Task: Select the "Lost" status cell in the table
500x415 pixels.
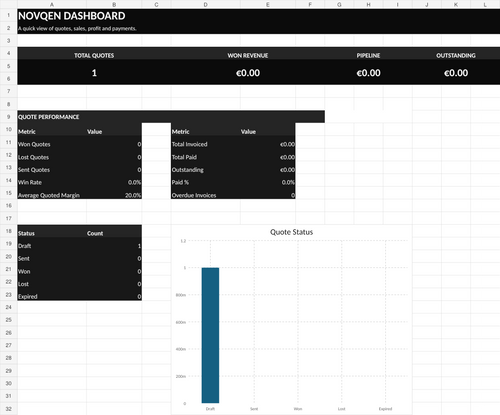Action: coord(23,284)
